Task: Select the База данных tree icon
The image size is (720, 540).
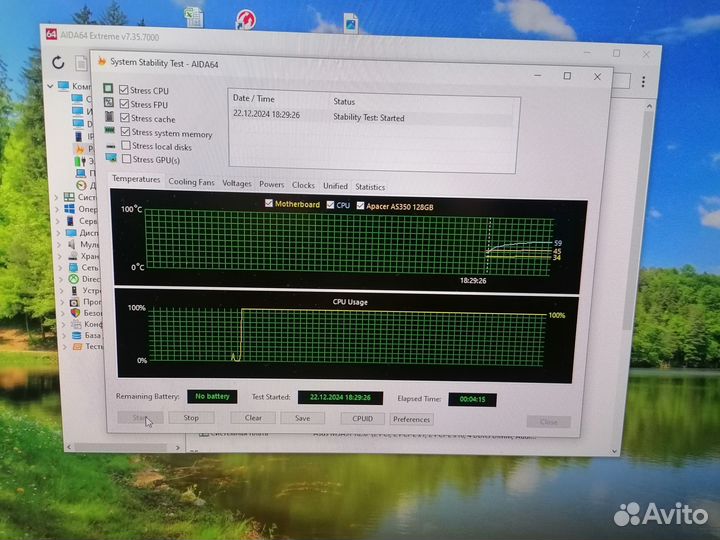Action: coord(77,335)
